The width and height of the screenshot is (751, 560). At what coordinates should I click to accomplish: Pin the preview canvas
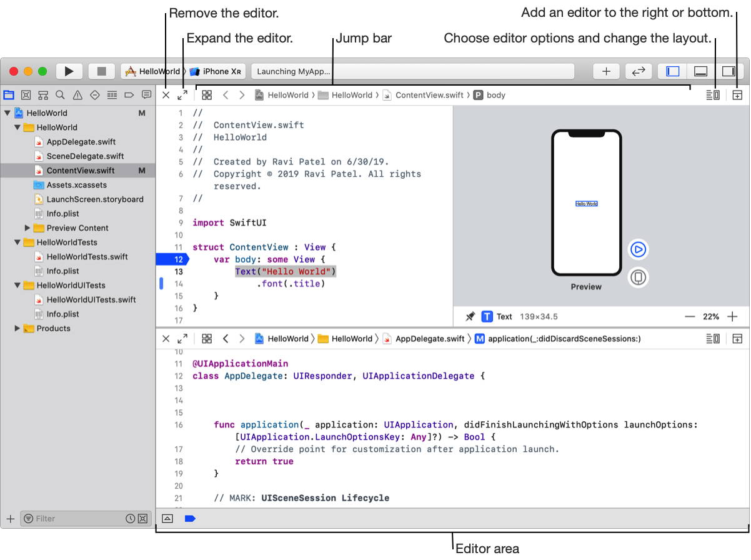click(x=470, y=317)
